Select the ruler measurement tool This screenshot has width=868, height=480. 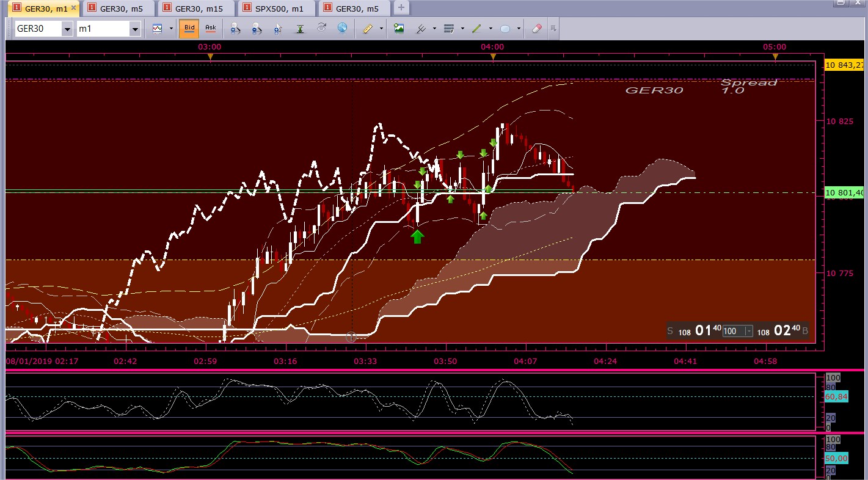click(x=367, y=28)
